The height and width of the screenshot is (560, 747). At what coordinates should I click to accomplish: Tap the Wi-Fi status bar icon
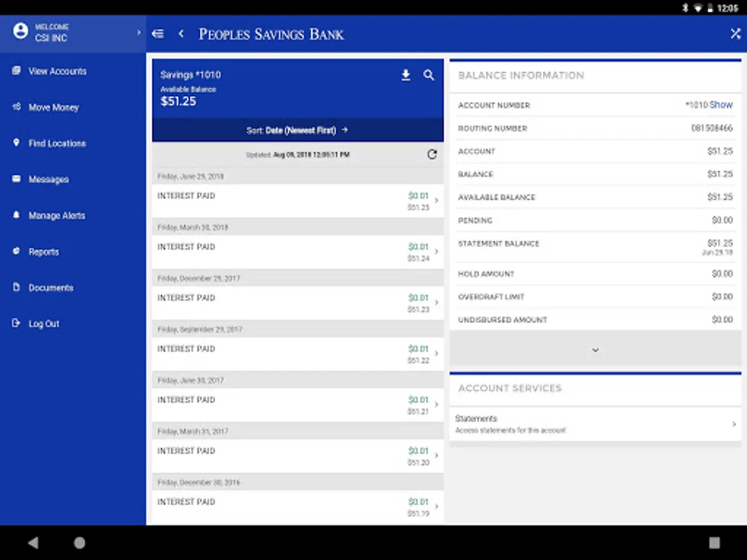click(698, 8)
